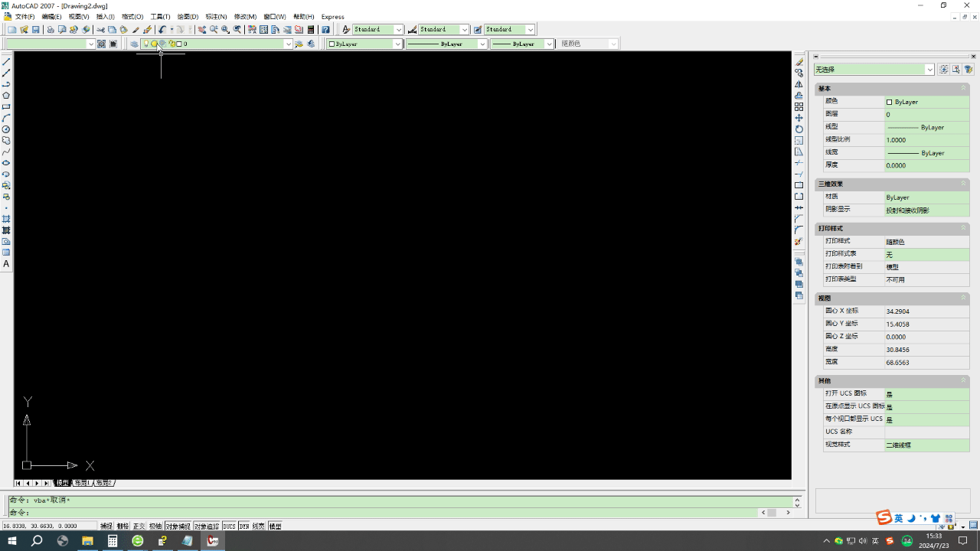
Task: Select the Move tool
Action: coord(799,118)
